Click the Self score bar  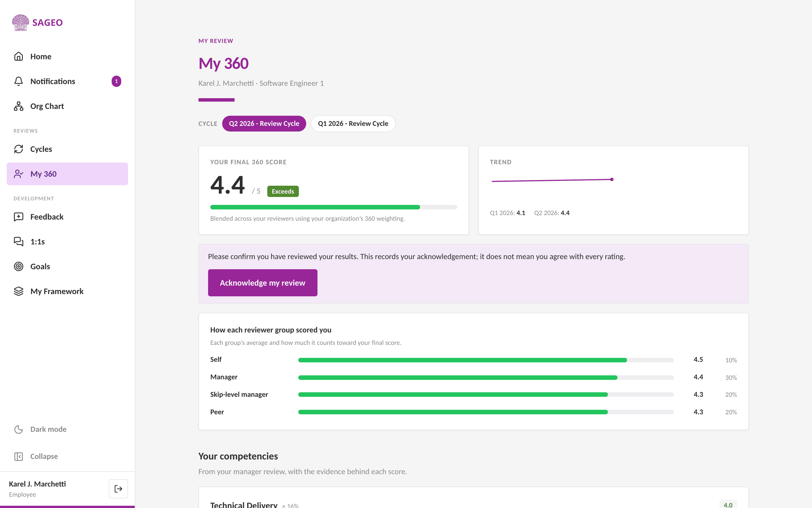tap(486, 360)
